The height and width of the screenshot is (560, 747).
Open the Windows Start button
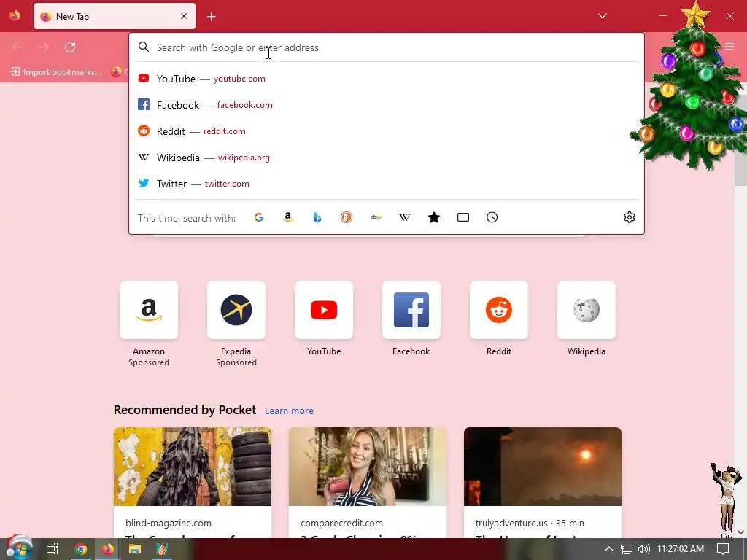click(18, 548)
